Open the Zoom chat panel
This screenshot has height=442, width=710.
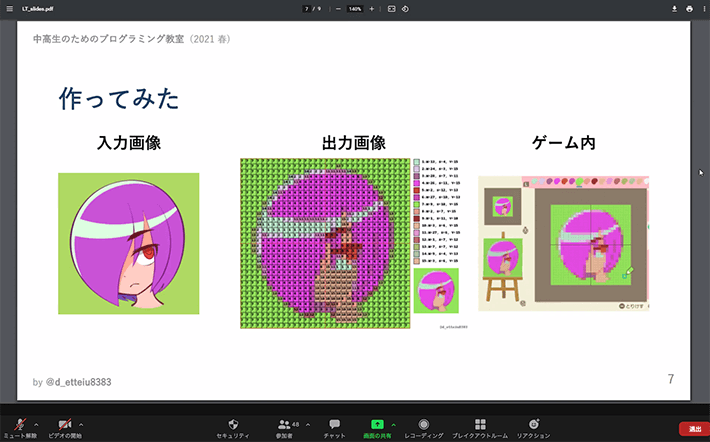coord(334,425)
